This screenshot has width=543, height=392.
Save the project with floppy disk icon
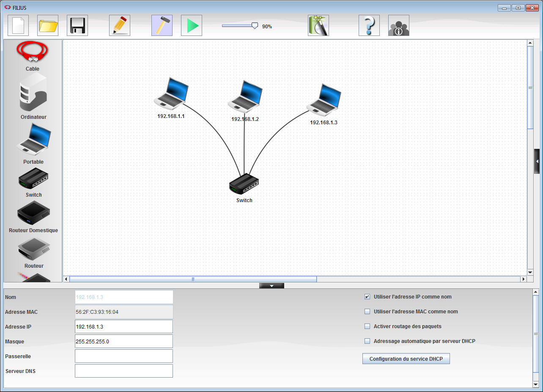click(77, 26)
